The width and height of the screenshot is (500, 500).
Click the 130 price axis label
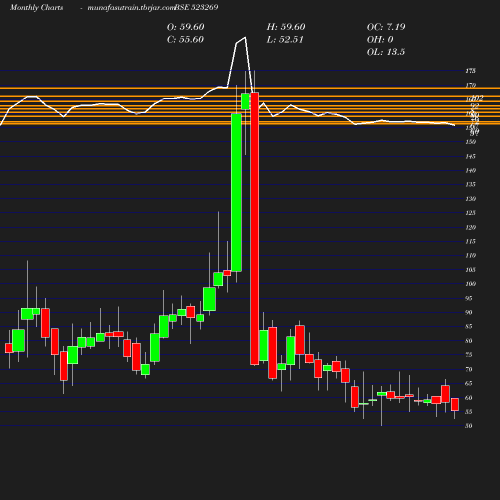(x=470, y=199)
